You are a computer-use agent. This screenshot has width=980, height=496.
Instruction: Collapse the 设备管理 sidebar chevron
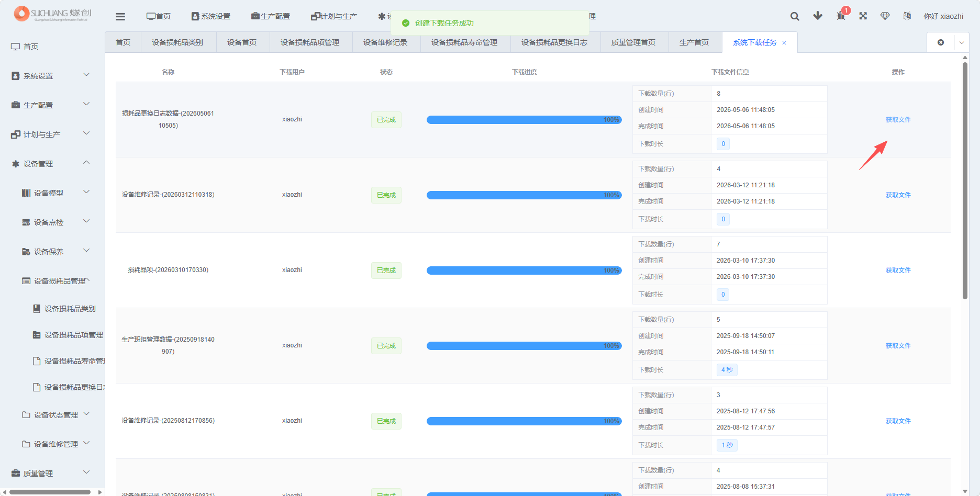tap(86, 163)
